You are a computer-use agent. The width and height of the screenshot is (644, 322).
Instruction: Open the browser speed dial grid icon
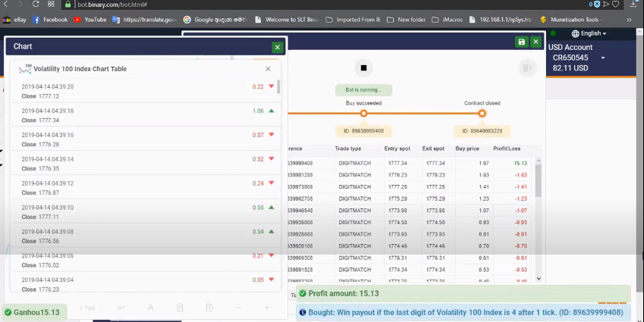pyautogui.click(x=51, y=4)
